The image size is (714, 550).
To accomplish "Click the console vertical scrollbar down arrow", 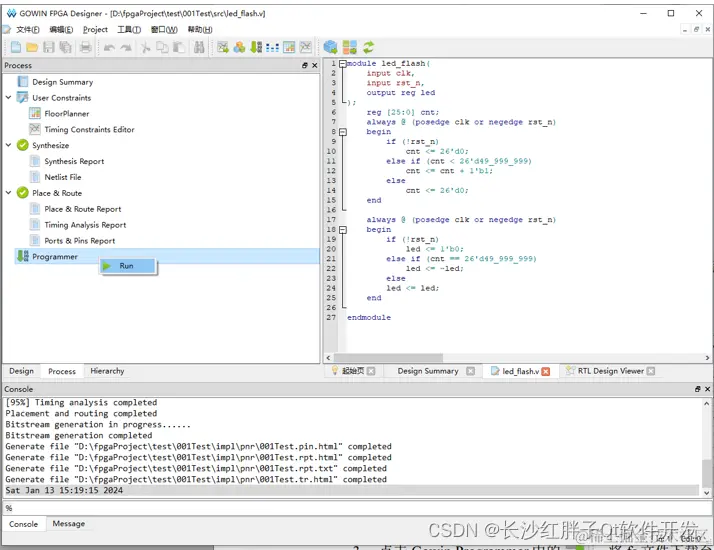I will 706,493.
